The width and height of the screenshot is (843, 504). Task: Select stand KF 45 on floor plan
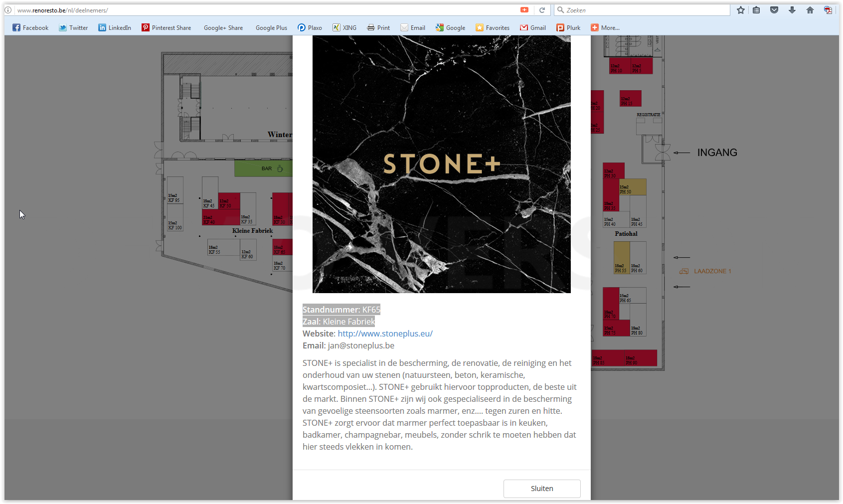tap(210, 193)
